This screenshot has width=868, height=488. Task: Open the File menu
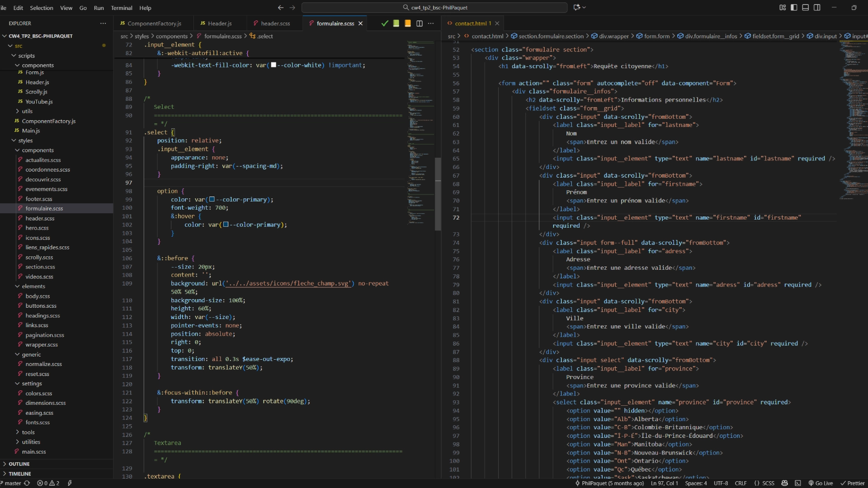point(3,8)
